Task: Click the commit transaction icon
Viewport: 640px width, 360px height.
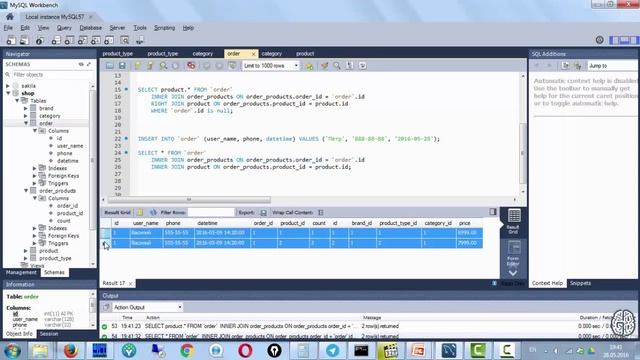Action: 207,66
